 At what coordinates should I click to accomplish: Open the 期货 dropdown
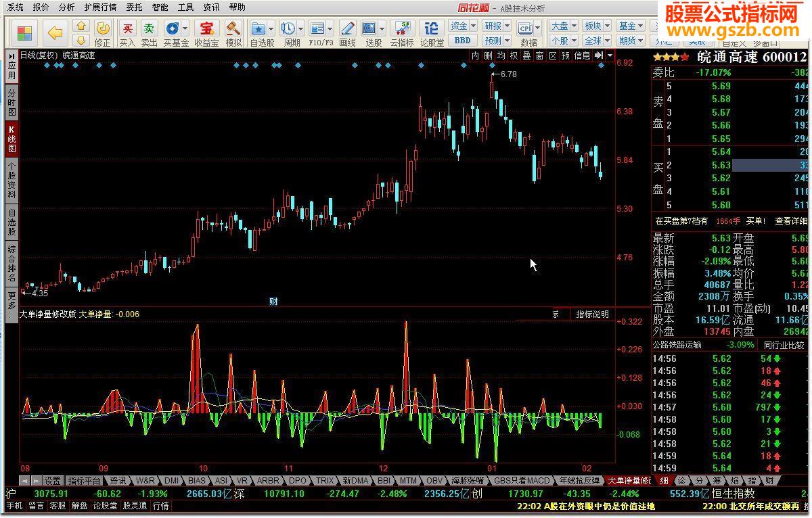pyautogui.click(x=631, y=41)
